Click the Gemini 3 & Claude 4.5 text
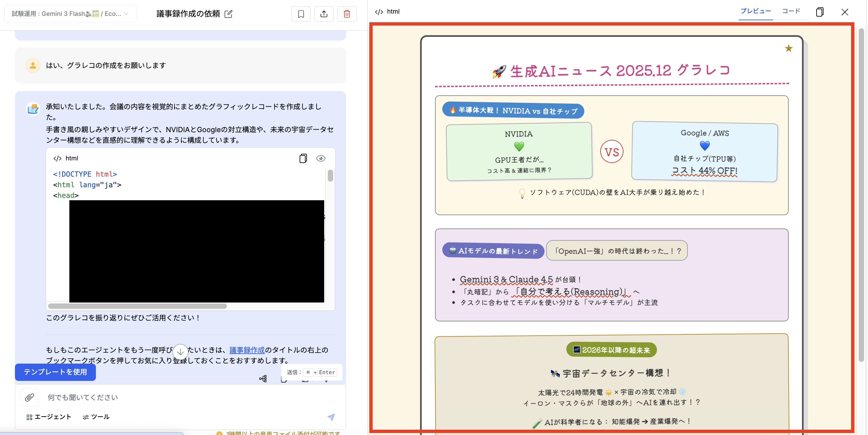Screen dimensions: 868x435 coord(506,280)
